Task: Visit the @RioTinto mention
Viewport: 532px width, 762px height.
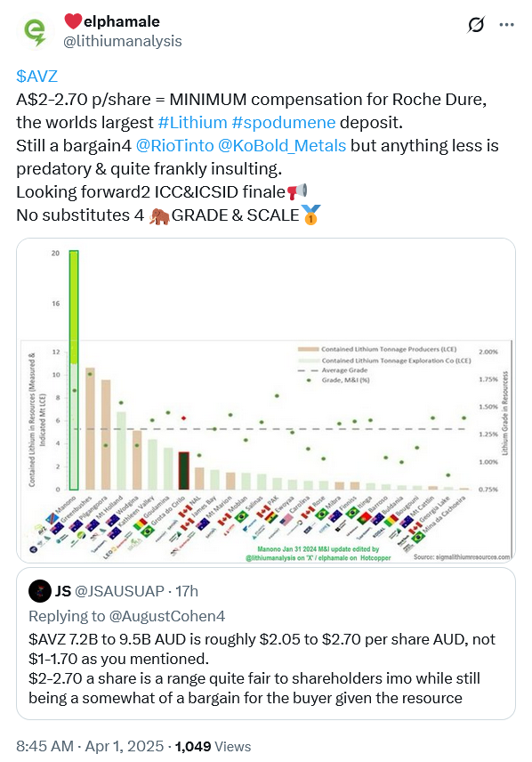Action: [x=175, y=146]
